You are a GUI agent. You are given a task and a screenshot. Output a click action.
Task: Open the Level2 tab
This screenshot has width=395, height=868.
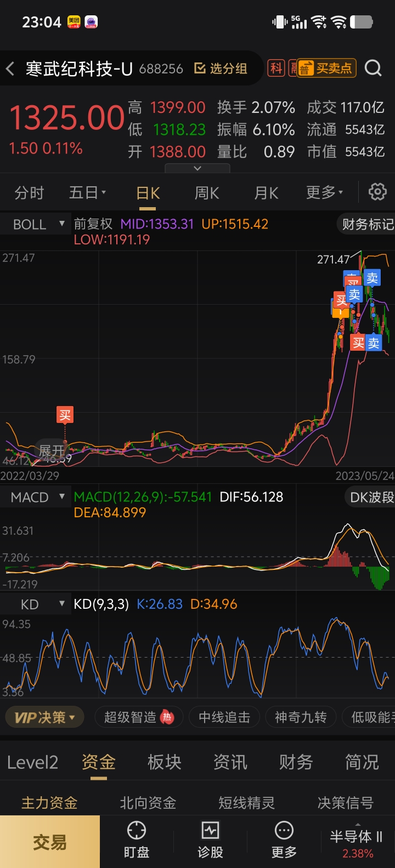point(32,762)
